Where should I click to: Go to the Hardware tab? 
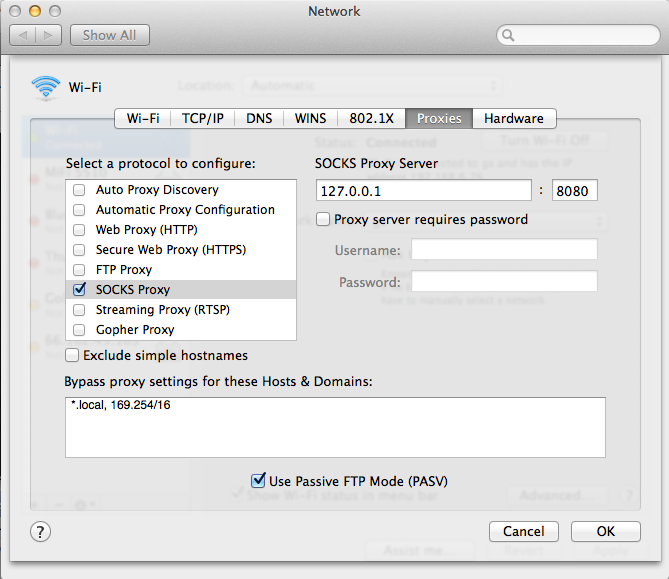[514, 118]
